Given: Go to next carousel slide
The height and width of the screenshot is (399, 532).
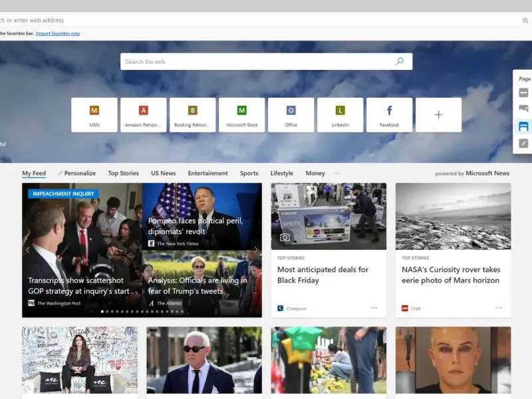Looking at the screenshot, I should pyautogui.click(x=257, y=250).
